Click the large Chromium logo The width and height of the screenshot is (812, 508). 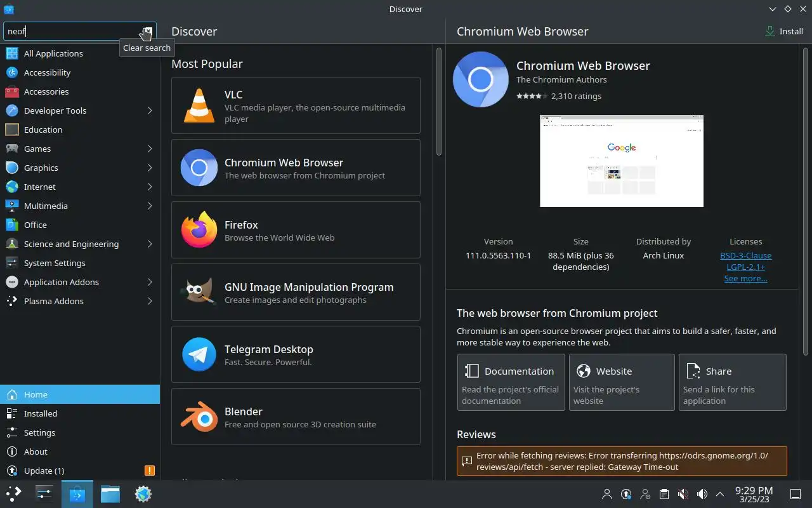click(480, 79)
